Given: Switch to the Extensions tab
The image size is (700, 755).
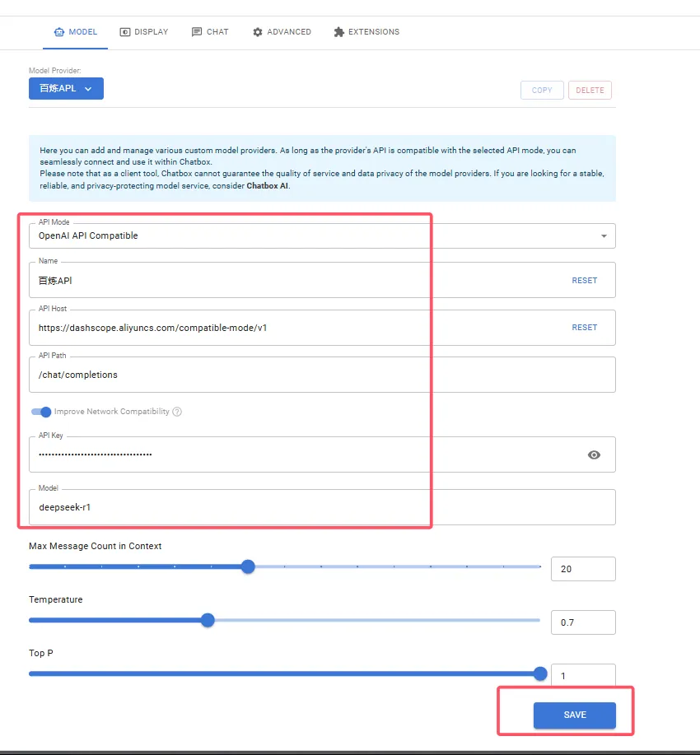Looking at the screenshot, I should pos(366,32).
